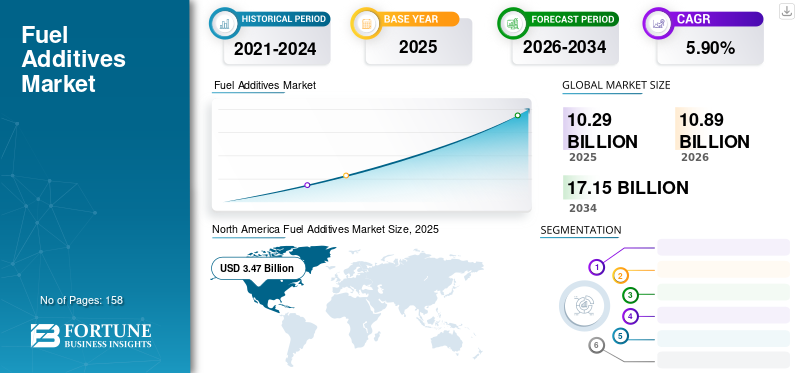This screenshot has height=373, width=800.
Task: Select segmentation circle number 4
Action: 631,316
